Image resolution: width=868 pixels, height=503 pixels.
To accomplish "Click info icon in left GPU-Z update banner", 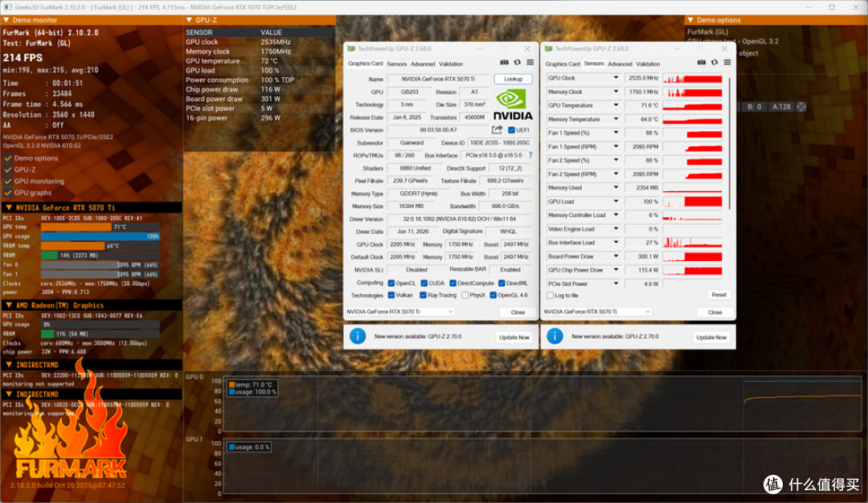I will point(358,336).
